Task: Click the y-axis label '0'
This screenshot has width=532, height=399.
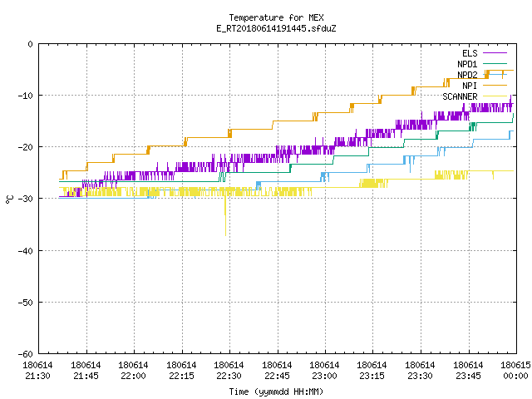Action: coord(31,44)
